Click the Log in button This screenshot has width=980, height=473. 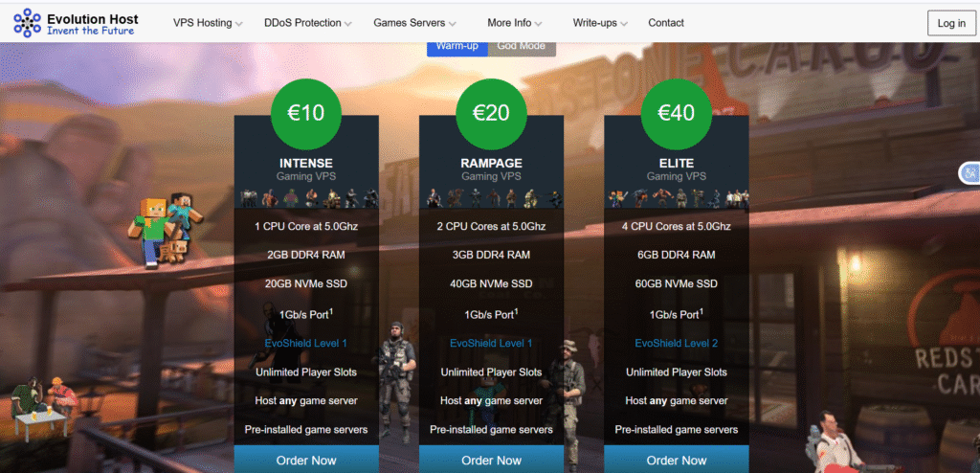[951, 23]
